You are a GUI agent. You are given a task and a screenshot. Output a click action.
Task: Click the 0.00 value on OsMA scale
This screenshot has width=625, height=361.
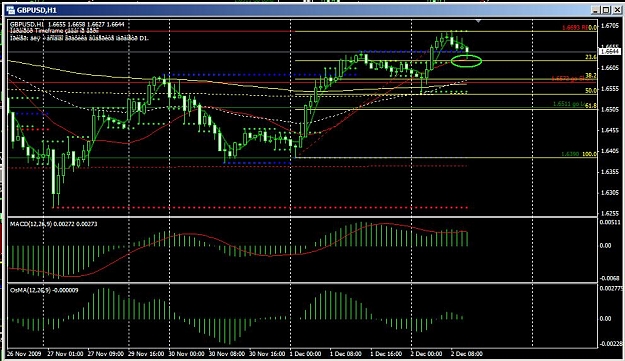click(x=605, y=318)
